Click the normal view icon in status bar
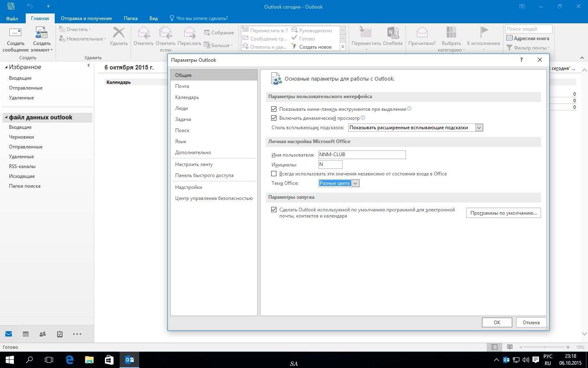This screenshot has height=368, width=588. [494, 347]
